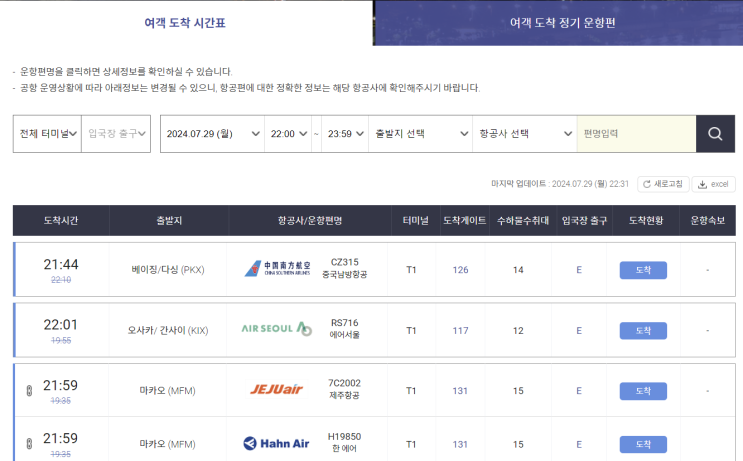Click the 도착시간 column header

pos(61,220)
